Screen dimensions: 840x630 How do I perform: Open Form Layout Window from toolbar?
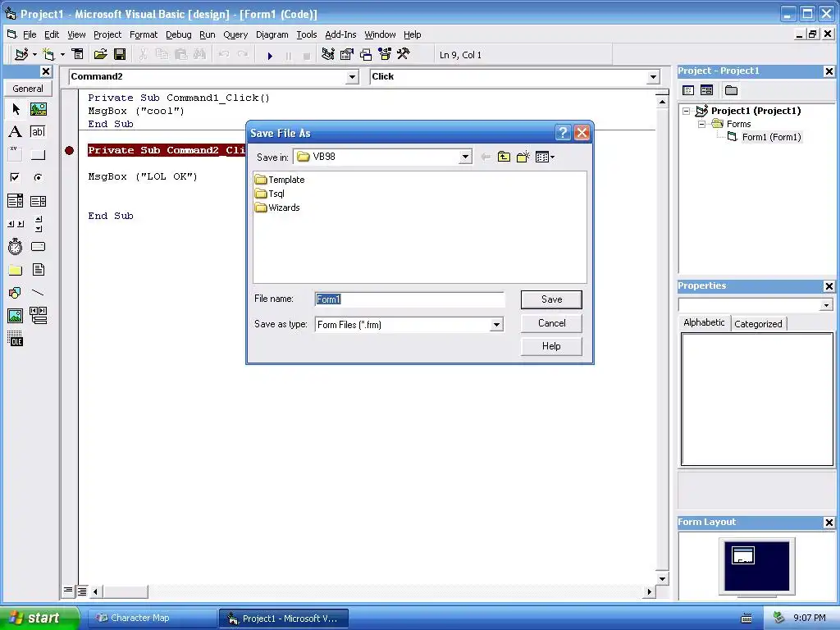coord(366,54)
